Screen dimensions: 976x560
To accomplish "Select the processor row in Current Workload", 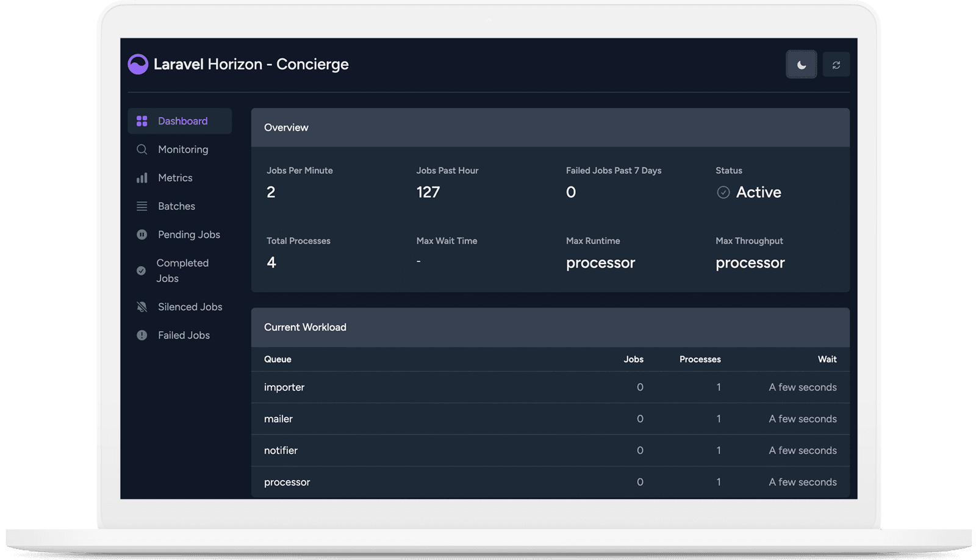I will (x=287, y=482).
